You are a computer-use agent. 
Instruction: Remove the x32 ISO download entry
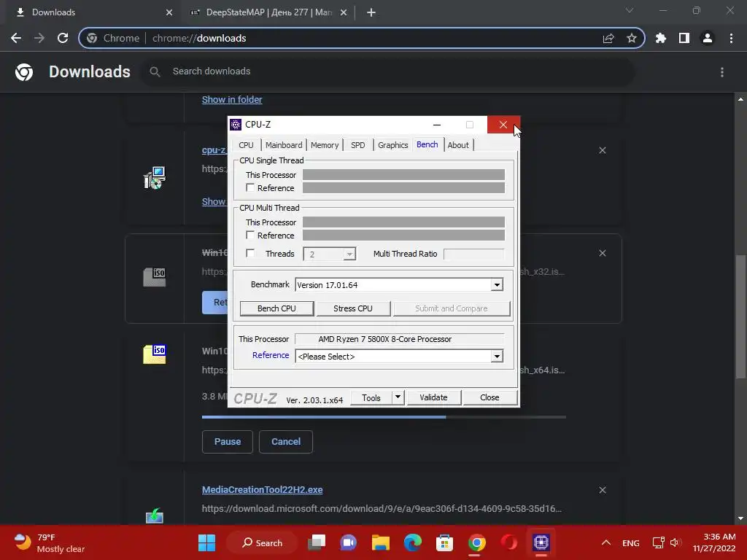click(x=603, y=253)
